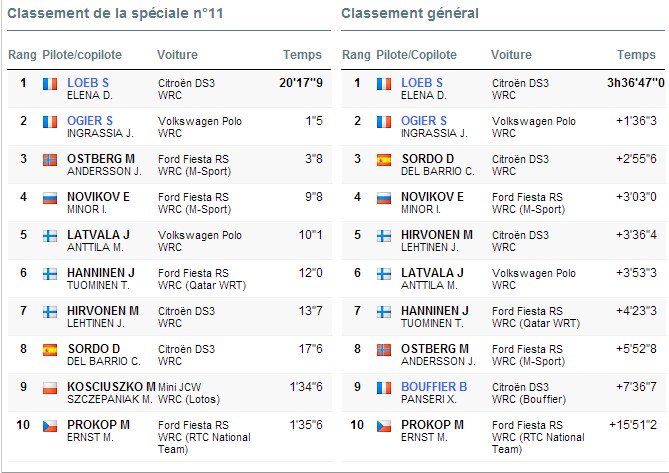Open LOEB S link in stage 11 ranking
This screenshot has height=473, width=669.
88,83
